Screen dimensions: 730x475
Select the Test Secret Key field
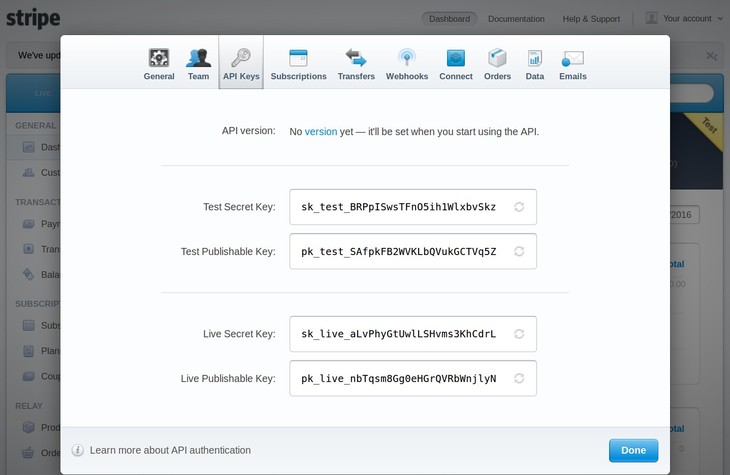click(413, 207)
